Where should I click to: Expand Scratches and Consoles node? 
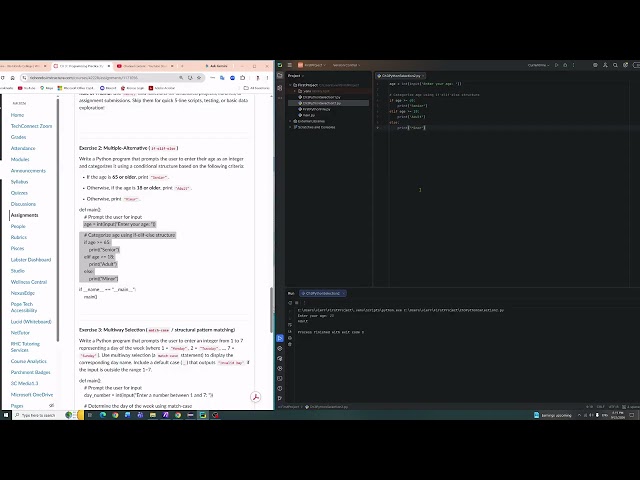tap(291, 127)
